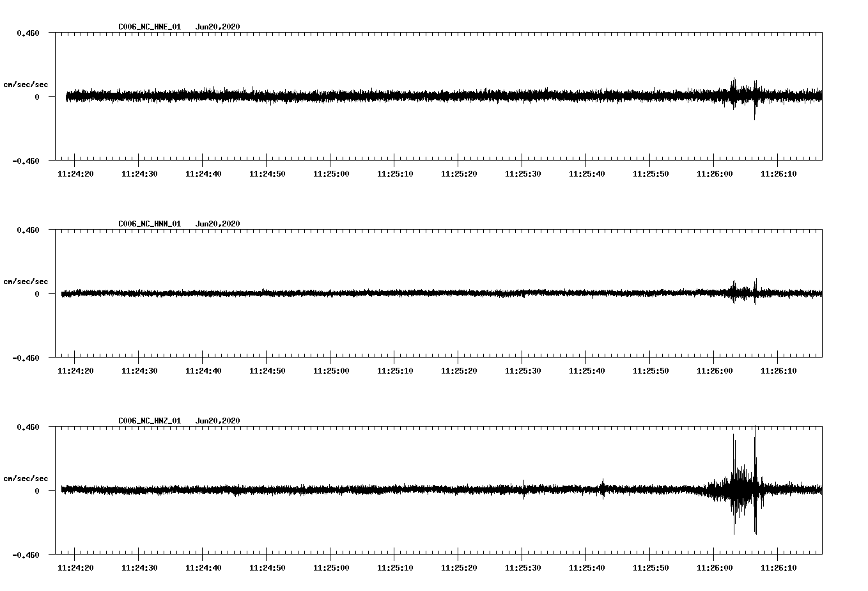This screenshot has width=868, height=591.
Task: Click the cm/sec/sec unit label of HNN plot
Action: 26,281
